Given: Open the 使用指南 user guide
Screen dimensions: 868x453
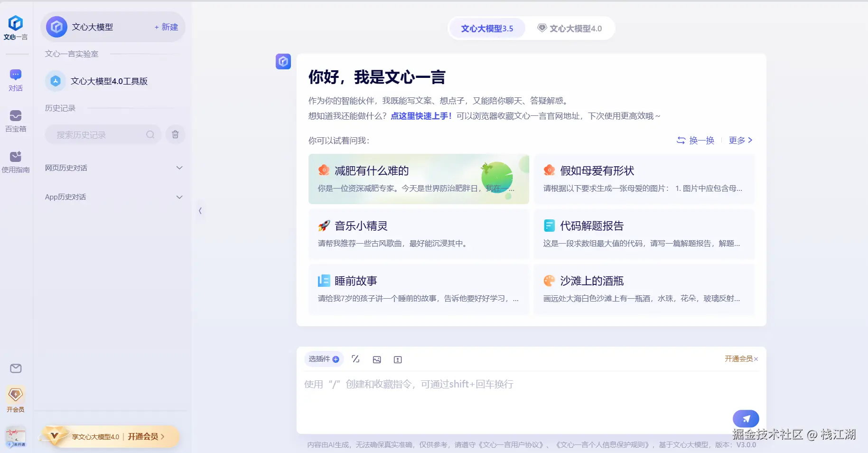Looking at the screenshot, I should point(16,162).
